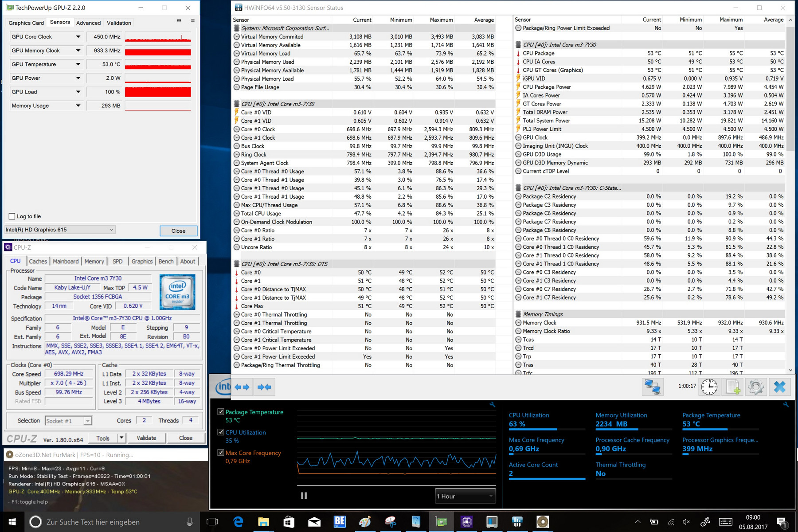Click HWiNFO collapse columns arrows button
The height and width of the screenshot is (532, 798).
tap(264, 387)
